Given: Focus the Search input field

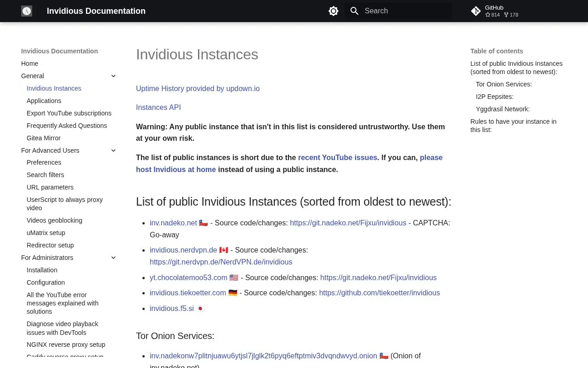Looking at the screenshot, I should tap(398, 11).
